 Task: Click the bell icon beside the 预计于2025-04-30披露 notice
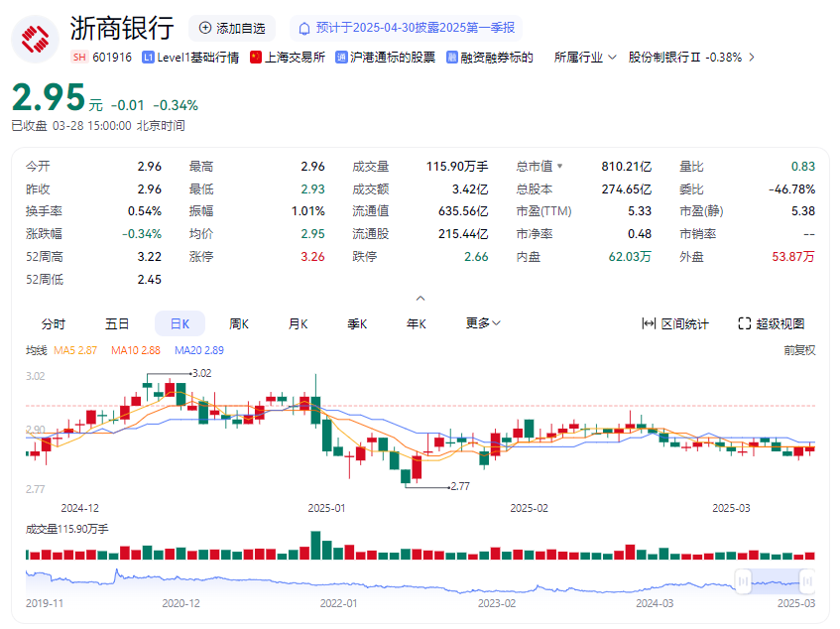coord(304,29)
